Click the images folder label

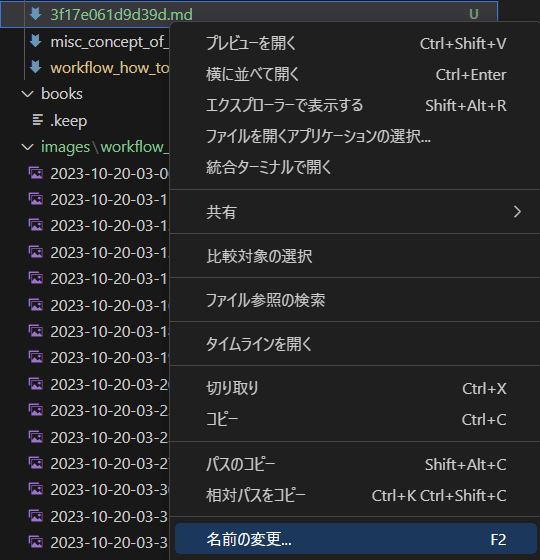[65, 147]
